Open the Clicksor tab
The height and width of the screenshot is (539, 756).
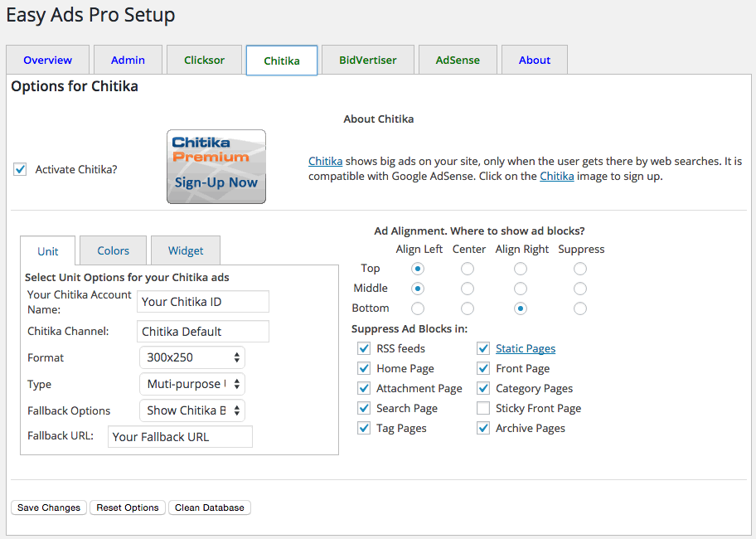pyautogui.click(x=205, y=60)
